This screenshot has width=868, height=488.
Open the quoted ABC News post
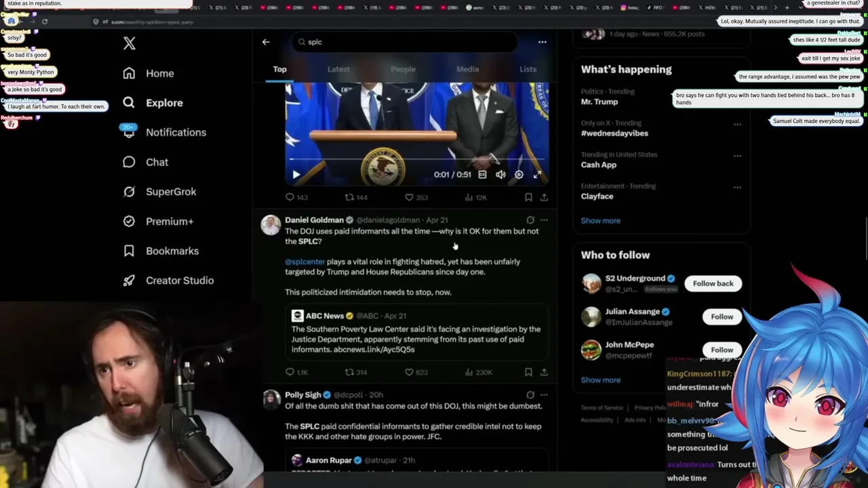[x=416, y=332]
